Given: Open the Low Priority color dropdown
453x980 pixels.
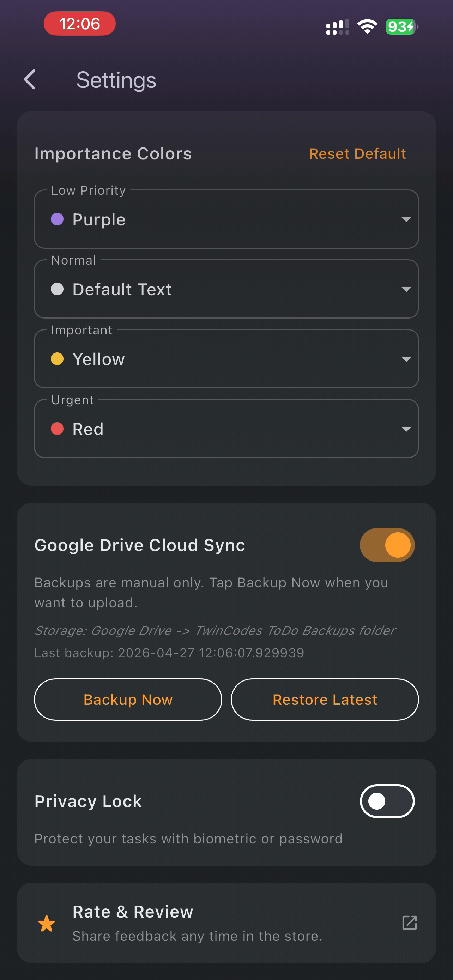Looking at the screenshot, I should (x=226, y=219).
